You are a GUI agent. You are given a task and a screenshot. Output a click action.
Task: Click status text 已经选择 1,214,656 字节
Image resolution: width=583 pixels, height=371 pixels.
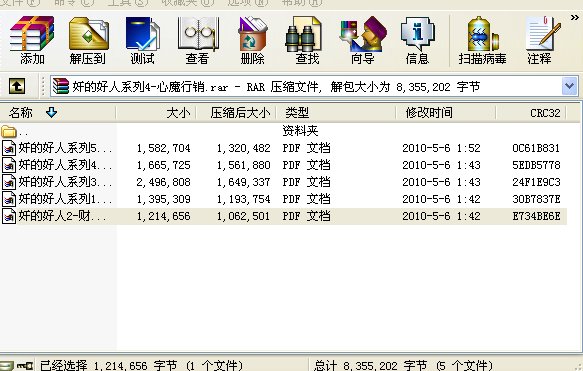(108, 366)
